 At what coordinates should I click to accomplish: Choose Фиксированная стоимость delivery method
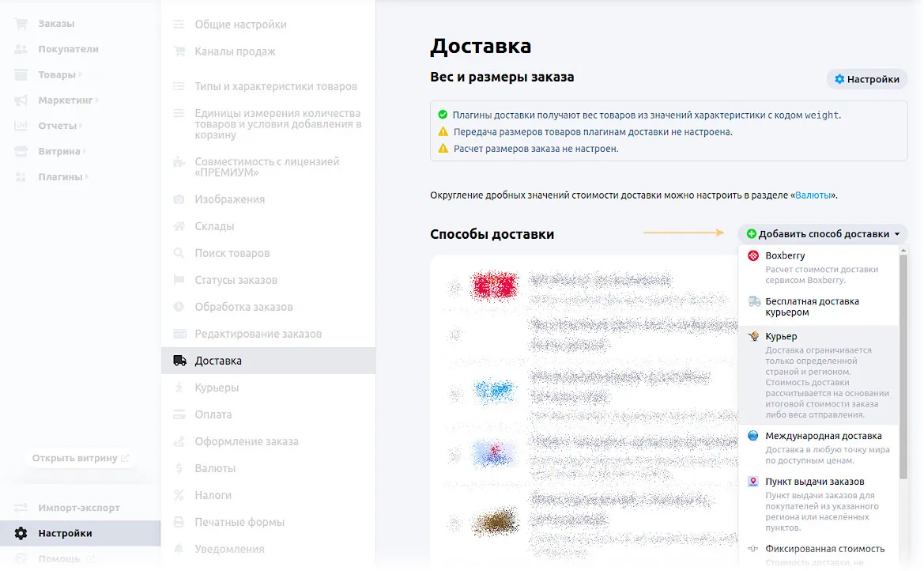(x=824, y=549)
